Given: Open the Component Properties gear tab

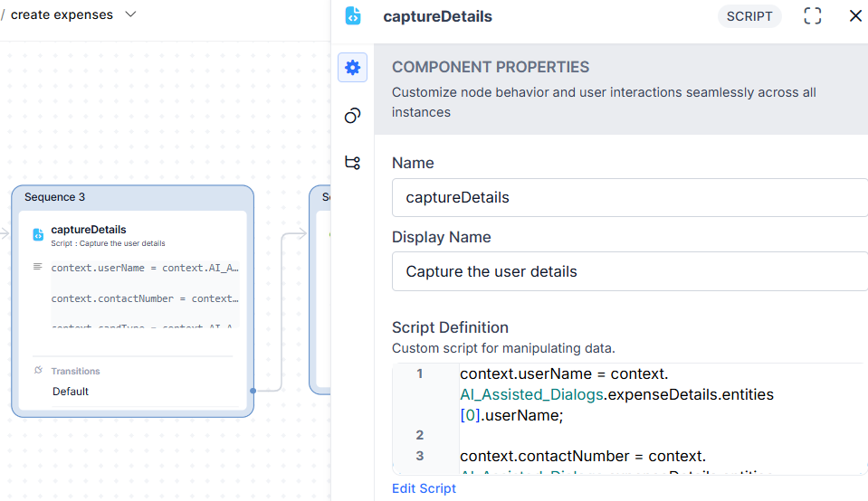Looking at the screenshot, I should coord(352,68).
